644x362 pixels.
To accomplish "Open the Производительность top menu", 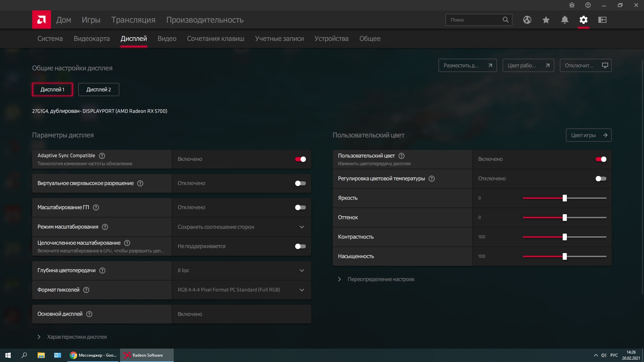I will coord(205,20).
